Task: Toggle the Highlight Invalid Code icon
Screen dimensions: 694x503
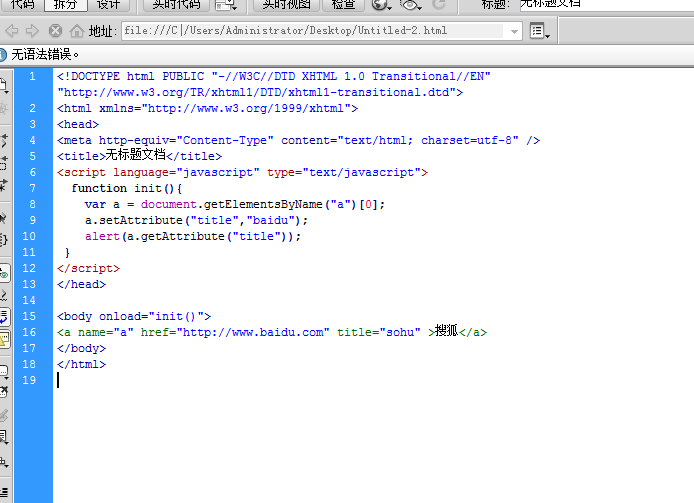Action: tap(4, 295)
